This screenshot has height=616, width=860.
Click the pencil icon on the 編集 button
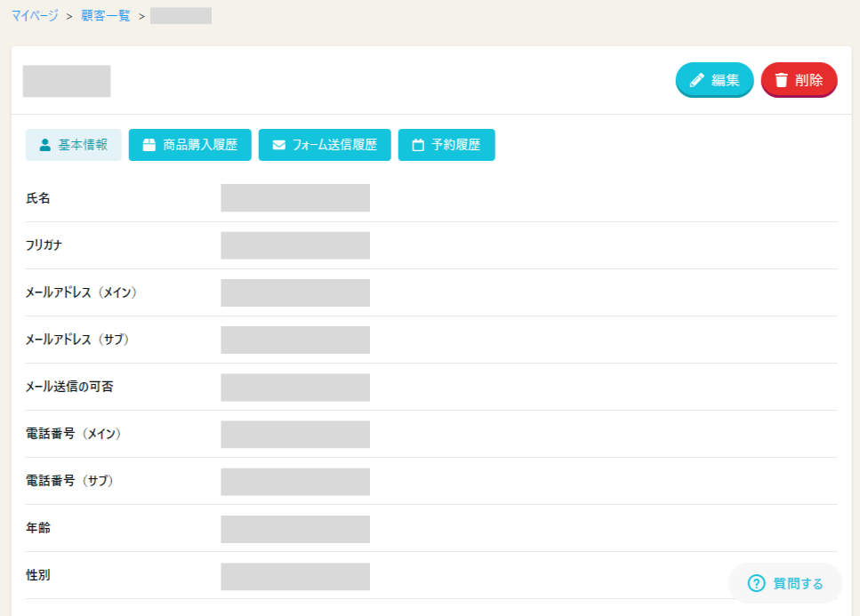697,80
